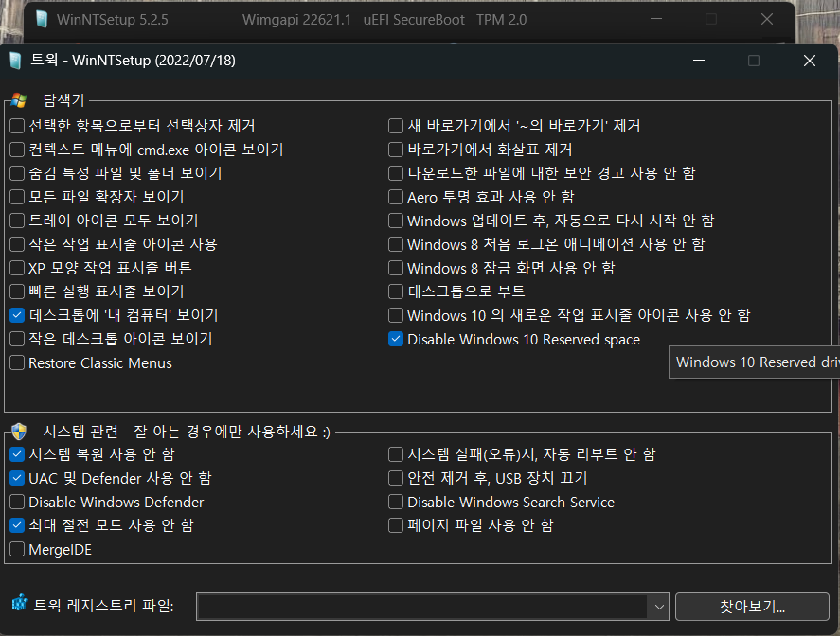
Task: Check 시스템 실패(오류)시 자동 리부트 안 함
Action: [x=395, y=454]
